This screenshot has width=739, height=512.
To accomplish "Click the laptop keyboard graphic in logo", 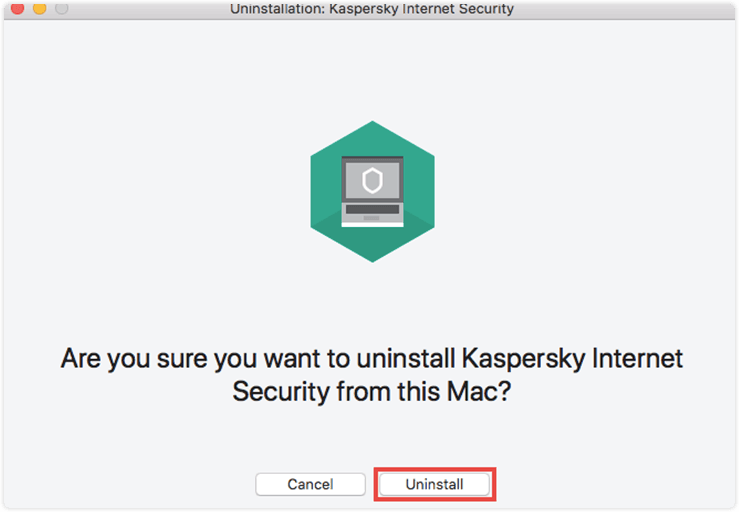I will pos(372,209).
